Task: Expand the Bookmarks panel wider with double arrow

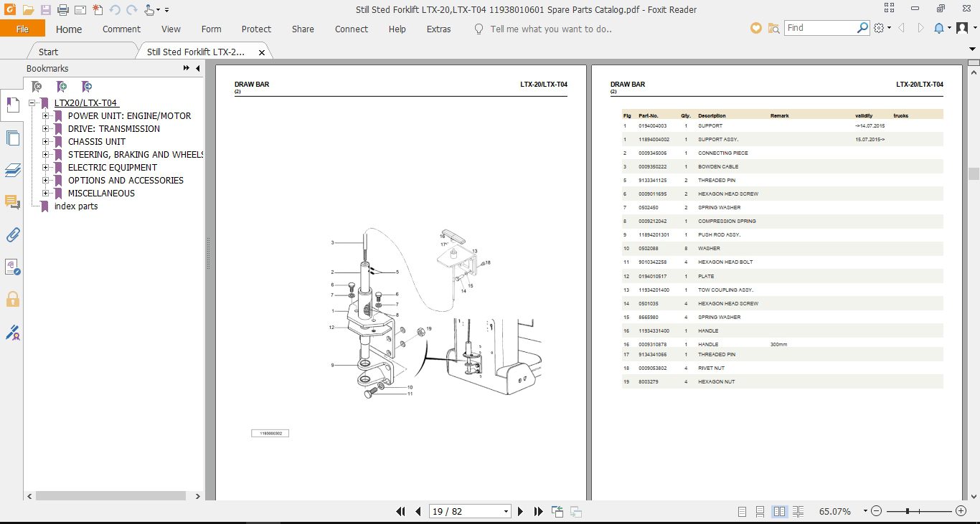Action: tap(187, 69)
